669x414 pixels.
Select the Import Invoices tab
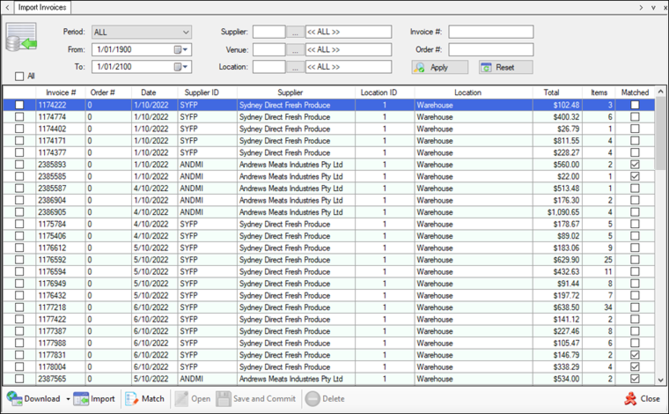[42, 7]
